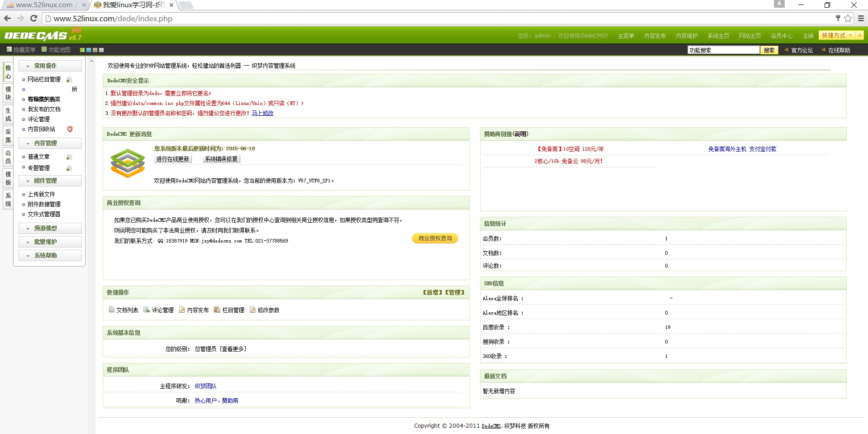868x434 pixels.
Task: Open 主菜单 in top navigation
Action: click(x=626, y=36)
